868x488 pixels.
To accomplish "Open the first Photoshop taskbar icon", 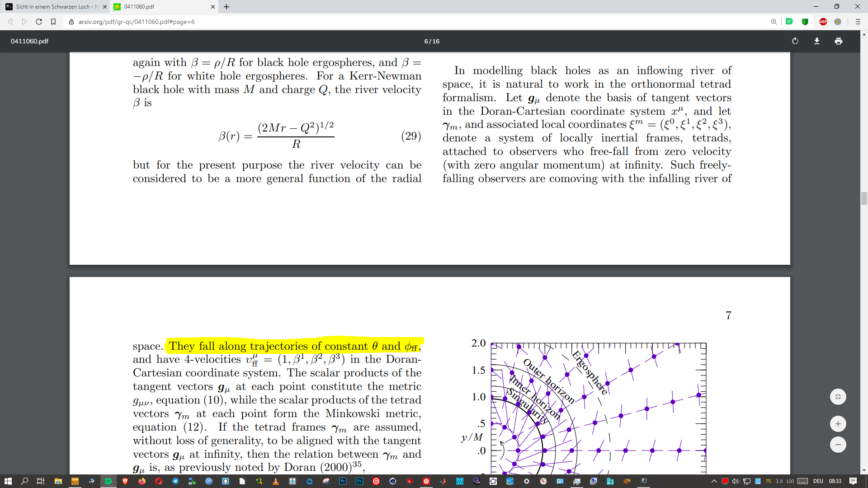I will click(343, 481).
